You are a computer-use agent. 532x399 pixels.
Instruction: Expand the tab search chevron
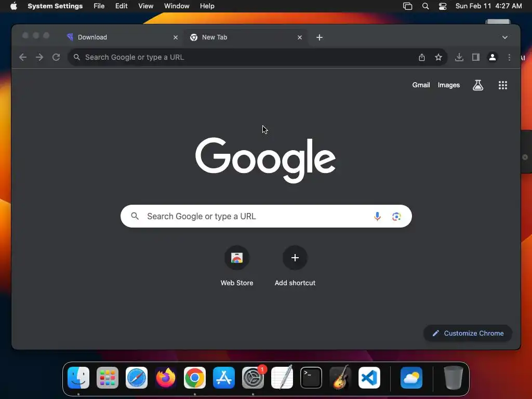click(505, 37)
